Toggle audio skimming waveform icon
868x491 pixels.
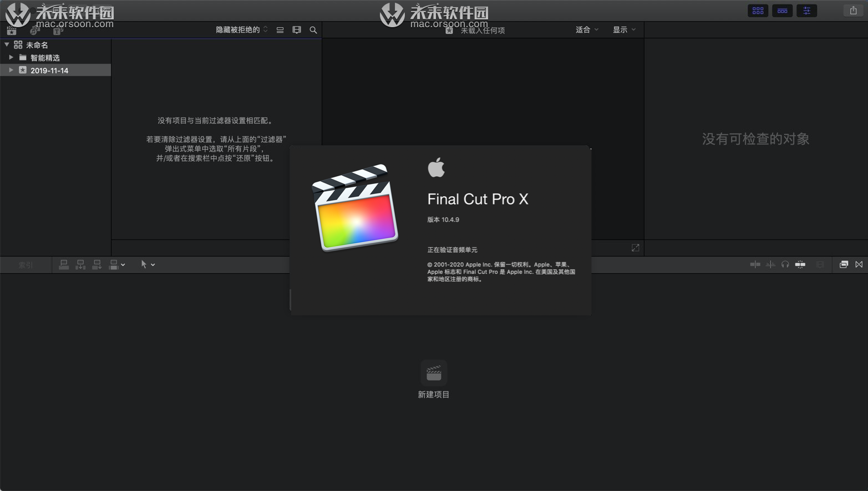click(771, 264)
